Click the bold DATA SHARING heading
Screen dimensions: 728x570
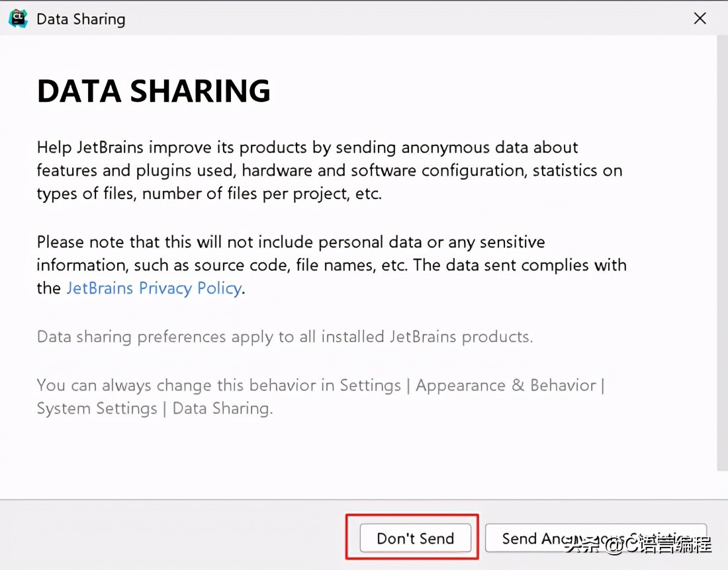tap(154, 91)
